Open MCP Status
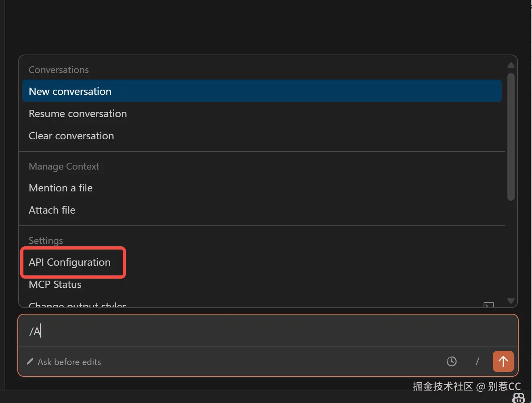This screenshot has height=403, width=532. [55, 285]
